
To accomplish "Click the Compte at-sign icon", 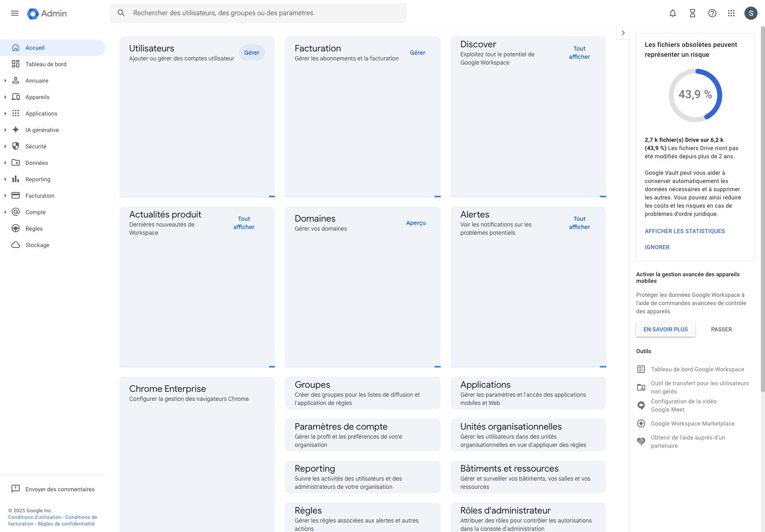I will click(16, 212).
